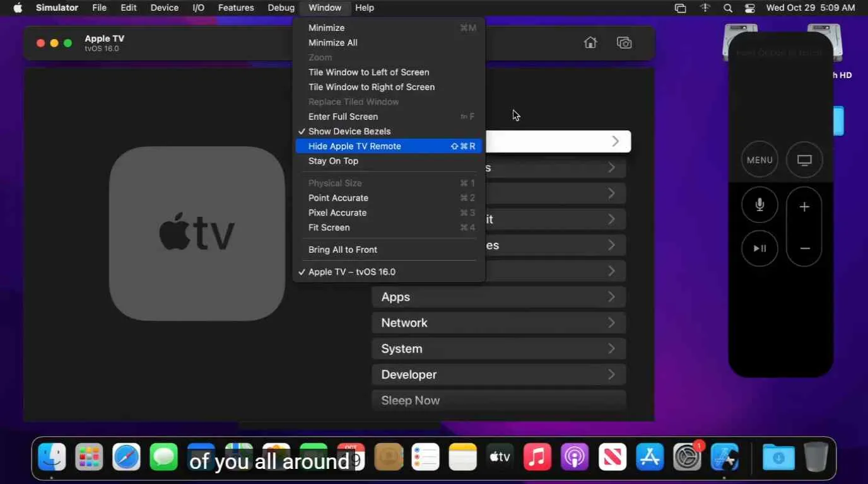868x484 pixels.
Task: Open the Features menu
Action: (x=236, y=8)
